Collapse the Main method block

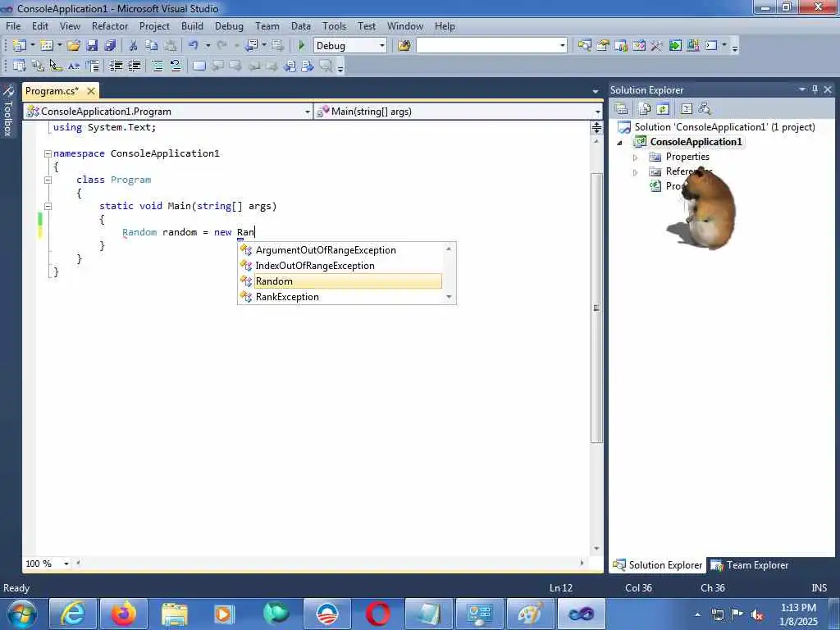48,206
